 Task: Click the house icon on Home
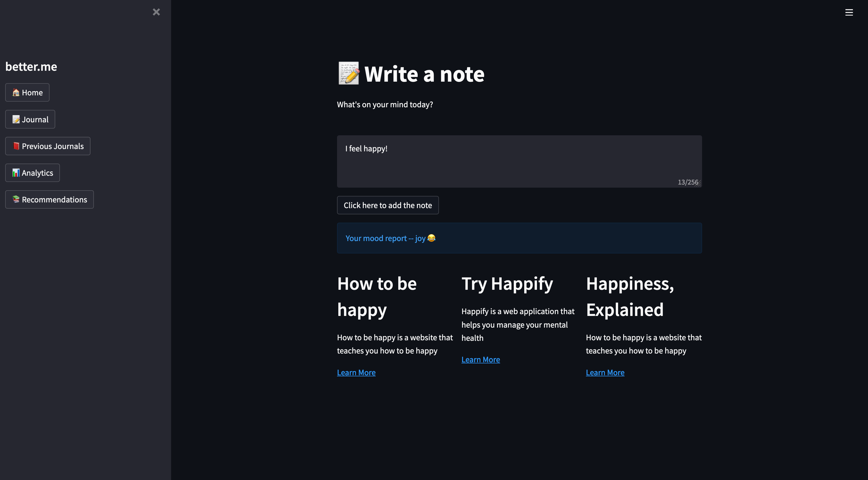(16, 92)
